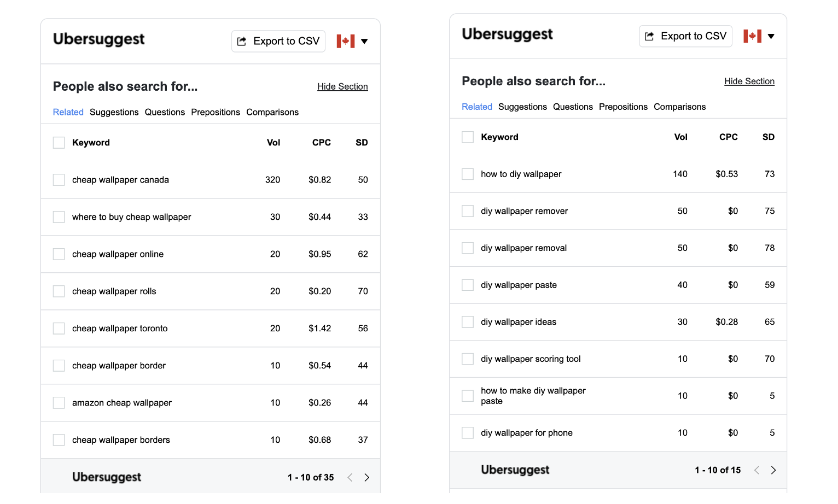This screenshot has width=838, height=504.
Task: Select the Suggestions tab in the right panel
Action: [522, 107]
